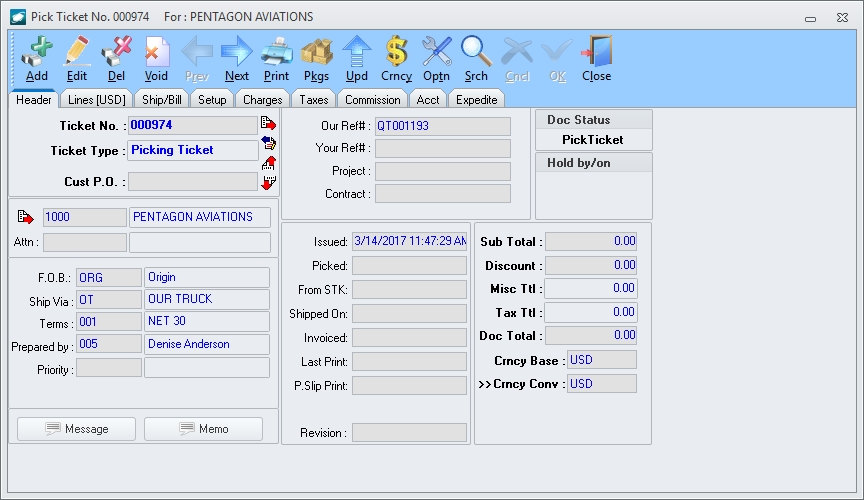864x500 pixels.
Task: Click the Ticket Type field
Action: pos(192,150)
